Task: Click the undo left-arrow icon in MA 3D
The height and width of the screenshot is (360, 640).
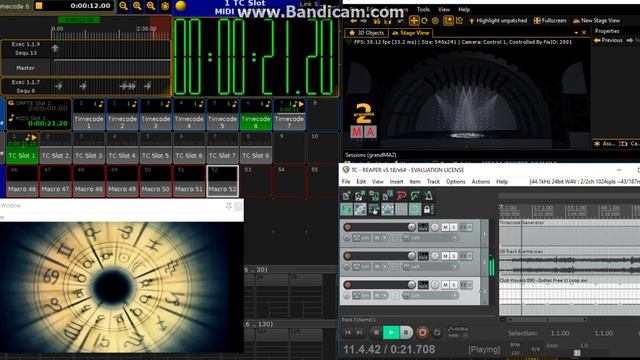Action: click(x=353, y=20)
